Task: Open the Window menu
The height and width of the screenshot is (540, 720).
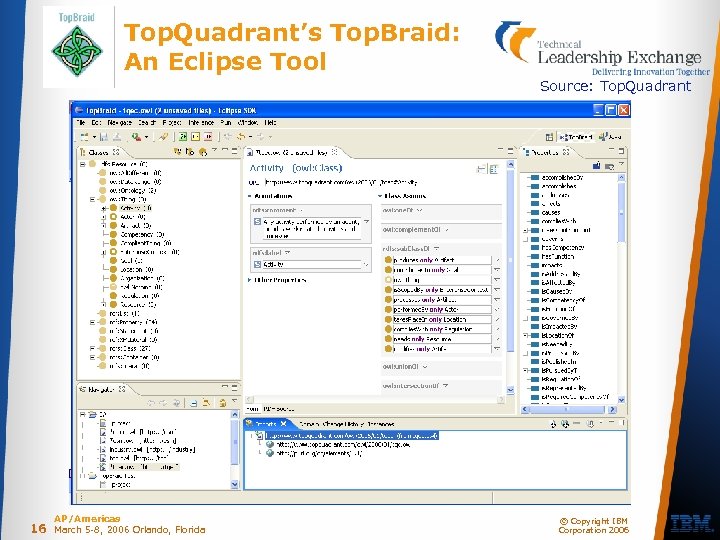Action: [x=248, y=123]
